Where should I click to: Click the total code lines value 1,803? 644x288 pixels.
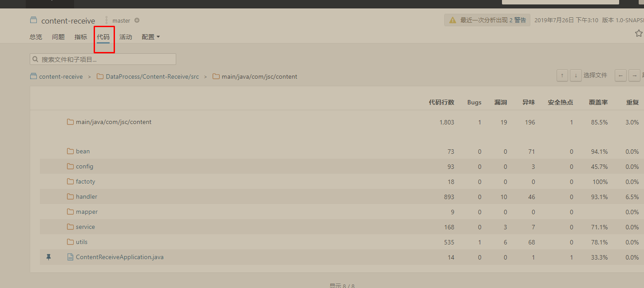pos(447,122)
